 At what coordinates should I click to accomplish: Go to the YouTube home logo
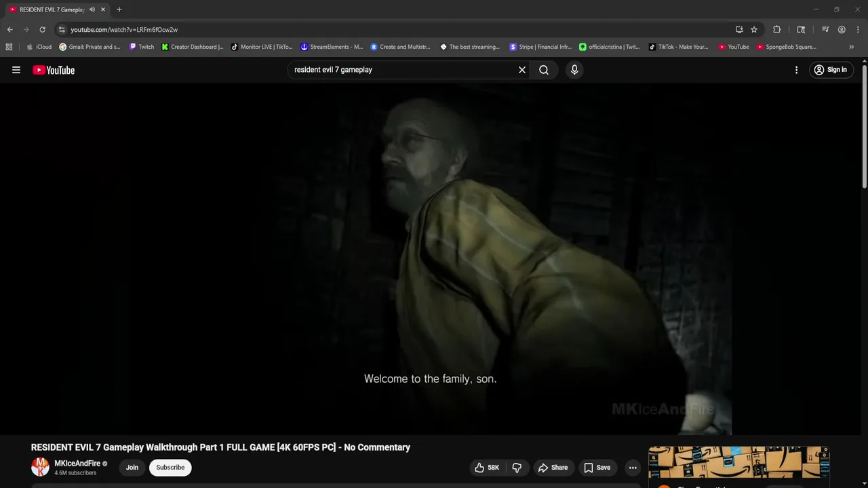point(54,70)
